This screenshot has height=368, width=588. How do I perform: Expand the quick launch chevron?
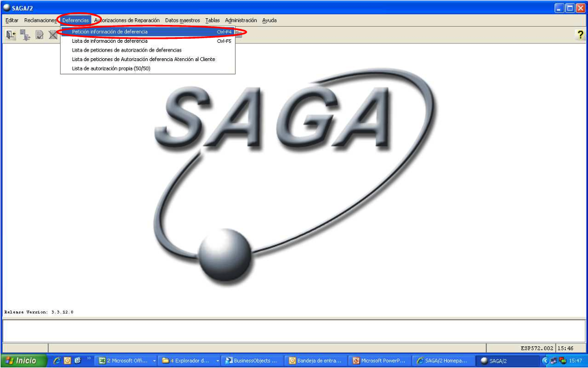click(89, 359)
